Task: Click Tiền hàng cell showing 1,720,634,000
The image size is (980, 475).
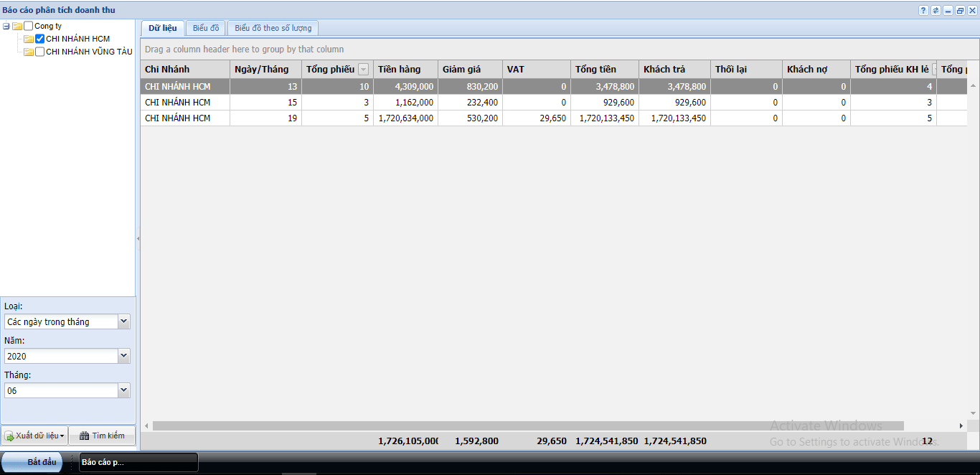Action: click(x=405, y=118)
